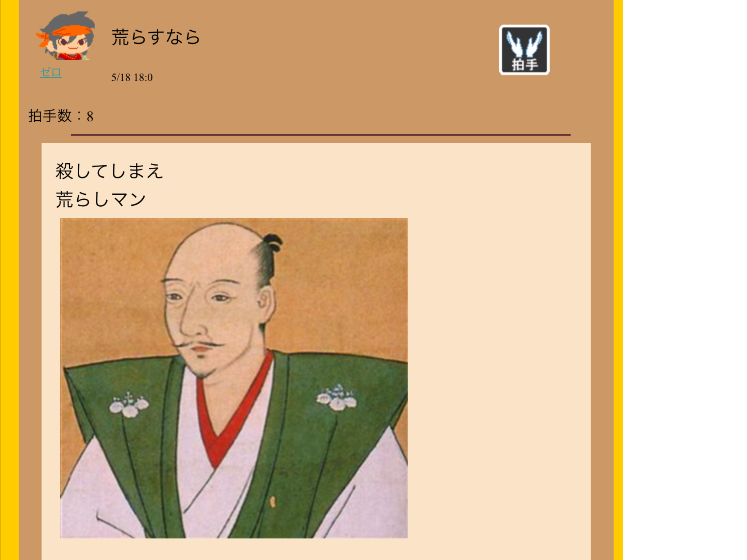Click the text line 荒らしマン

click(x=101, y=199)
